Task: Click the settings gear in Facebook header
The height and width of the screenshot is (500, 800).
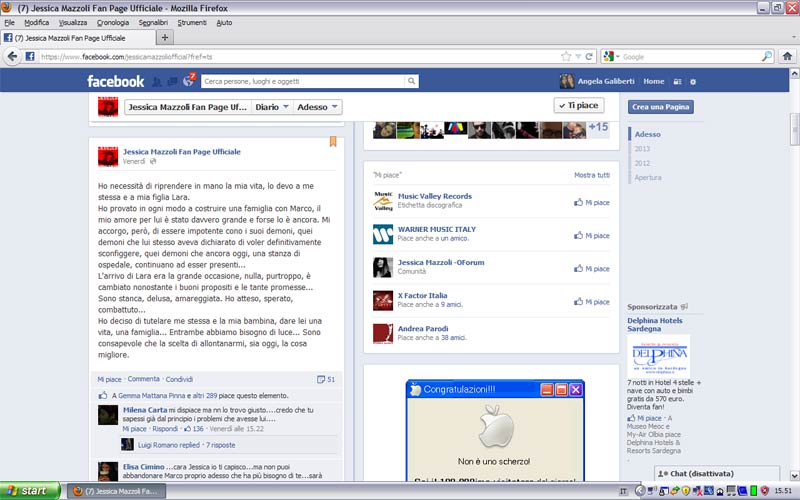Action: (693, 81)
